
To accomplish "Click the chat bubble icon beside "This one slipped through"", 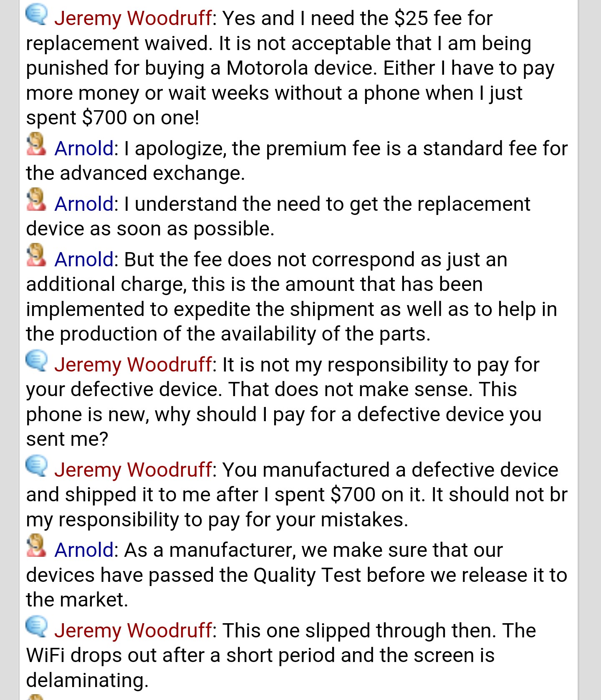I will pyautogui.click(x=37, y=627).
